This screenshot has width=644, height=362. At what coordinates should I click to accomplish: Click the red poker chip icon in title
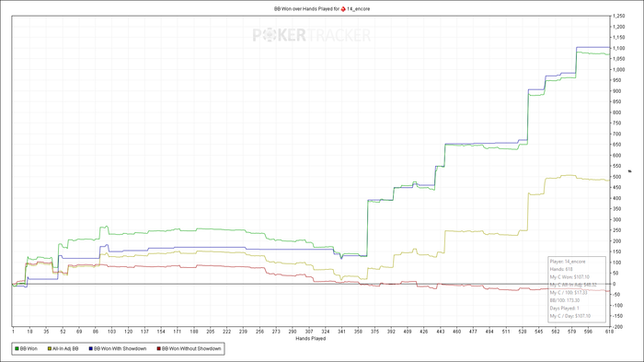[x=343, y=8]
